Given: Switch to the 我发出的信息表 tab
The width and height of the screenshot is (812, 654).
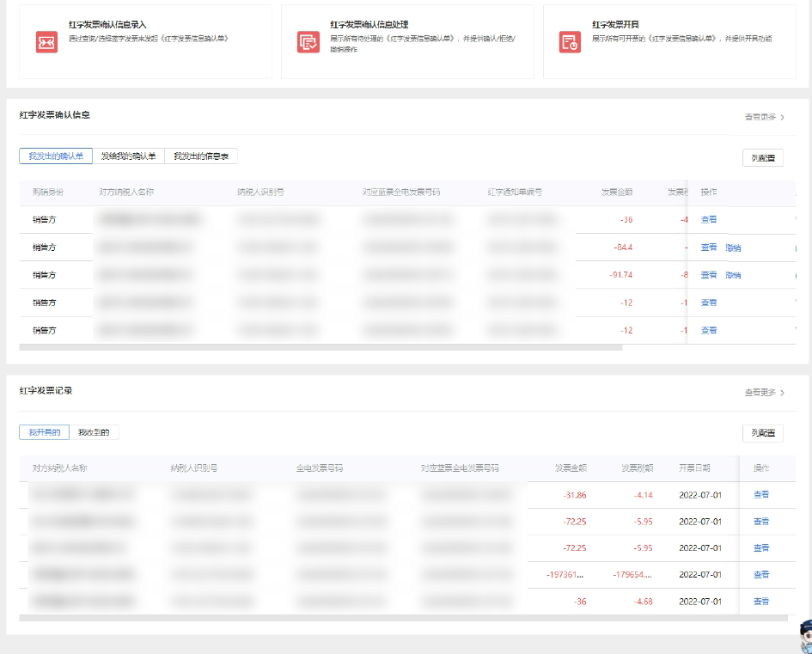Looking at the screenshot, I should pos(201,156).
